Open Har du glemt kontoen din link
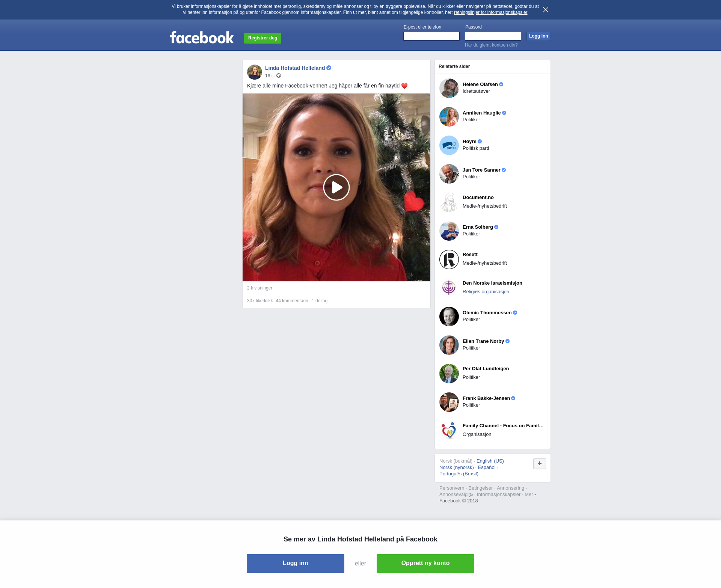The image size is (721, 588). [x=491, y=45]
